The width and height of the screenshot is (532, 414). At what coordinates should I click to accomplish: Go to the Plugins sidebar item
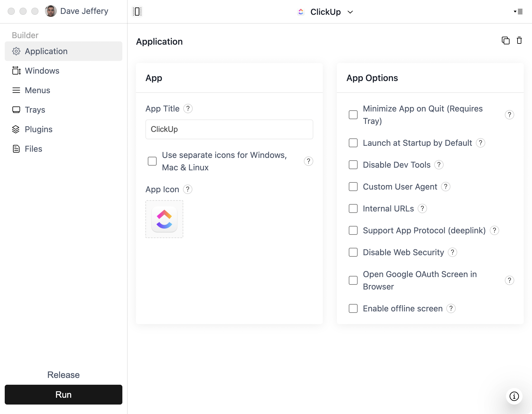click(x=38, y=129)
